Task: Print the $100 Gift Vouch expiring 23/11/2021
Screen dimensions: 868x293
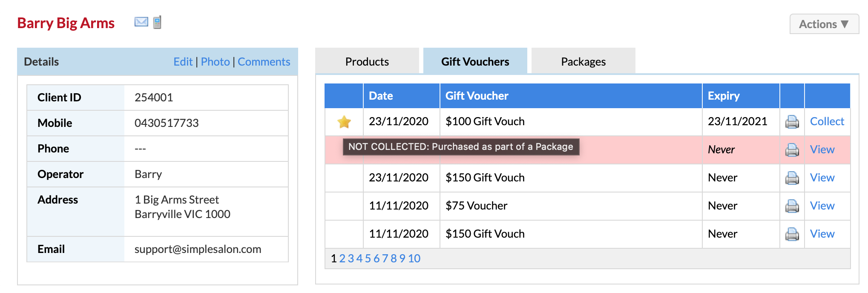Action: point(792,122)
